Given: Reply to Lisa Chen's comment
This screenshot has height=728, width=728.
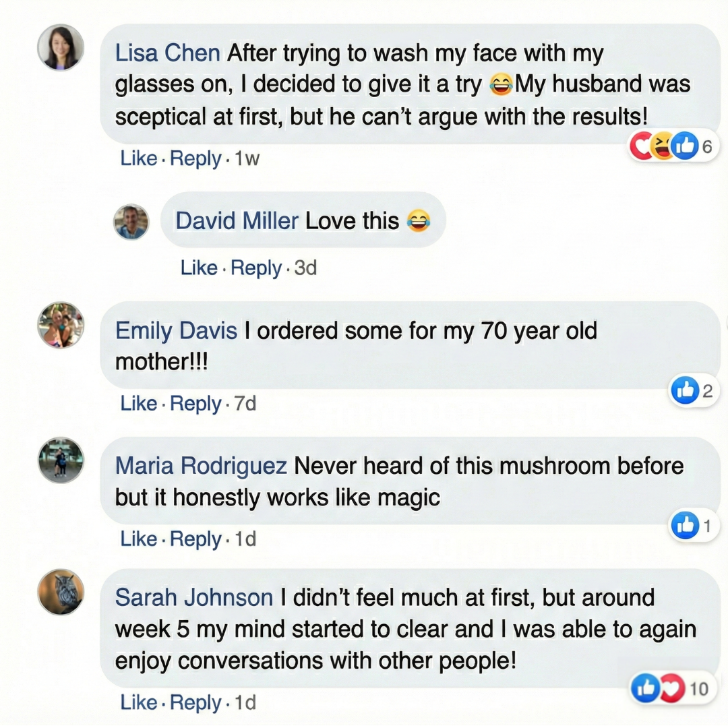Looking at the screenshot, I should [x=195, y=159].
